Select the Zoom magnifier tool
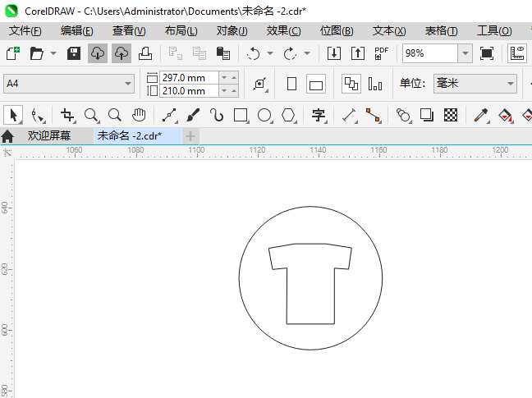The width and height of the screenshot is (532, 398). coord(92,115)
